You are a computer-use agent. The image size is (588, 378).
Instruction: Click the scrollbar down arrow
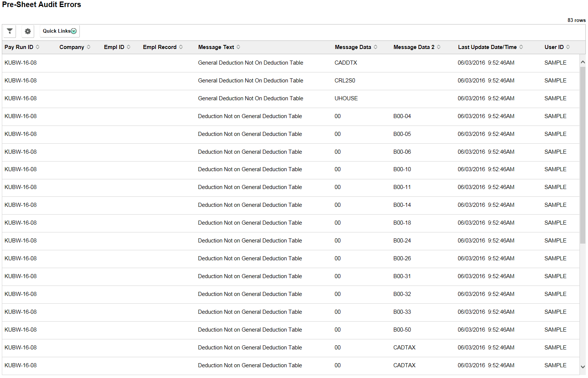pyautogui.click(x=582, y=367)
